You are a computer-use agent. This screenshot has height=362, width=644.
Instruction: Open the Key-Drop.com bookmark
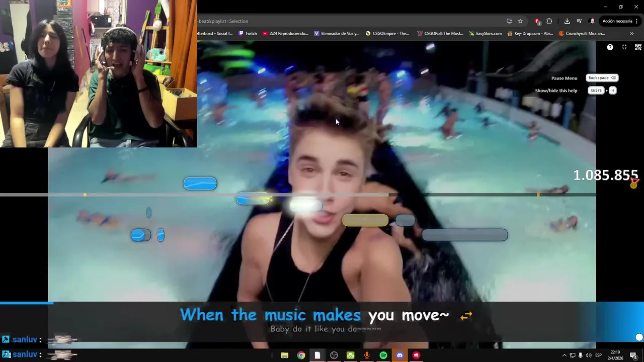point(530,34)
